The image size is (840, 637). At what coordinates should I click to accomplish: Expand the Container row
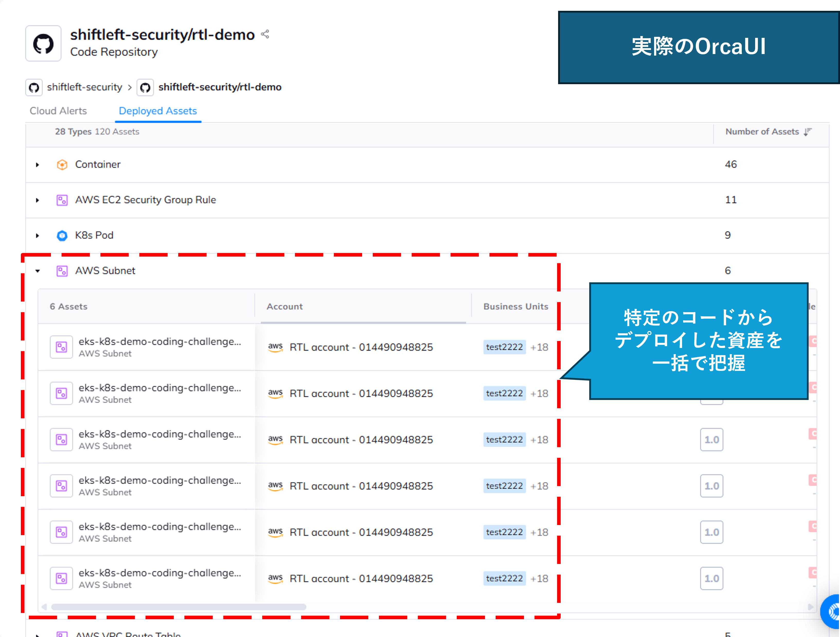37,164
